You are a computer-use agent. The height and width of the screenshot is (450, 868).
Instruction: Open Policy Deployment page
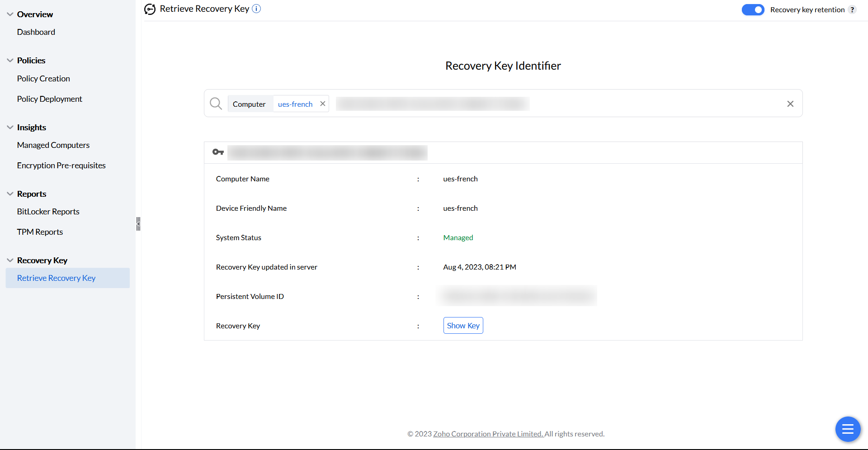(x=50, y=99)
